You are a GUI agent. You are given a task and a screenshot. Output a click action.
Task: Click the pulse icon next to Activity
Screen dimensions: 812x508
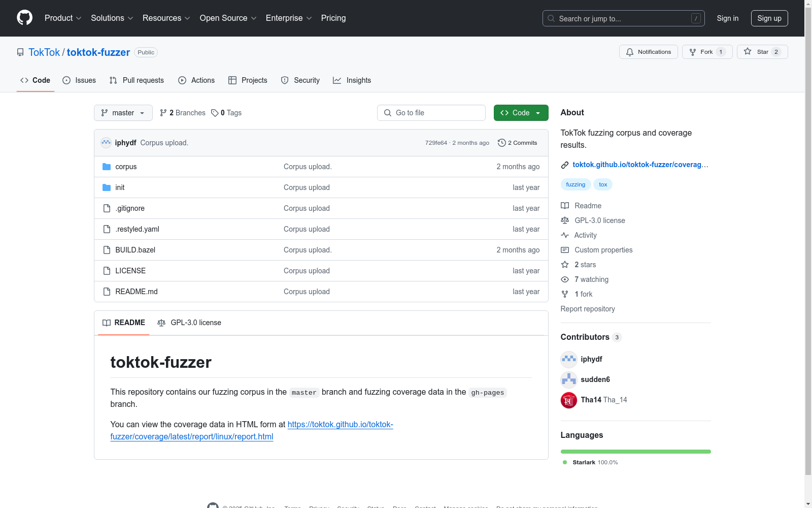point(565,235)
